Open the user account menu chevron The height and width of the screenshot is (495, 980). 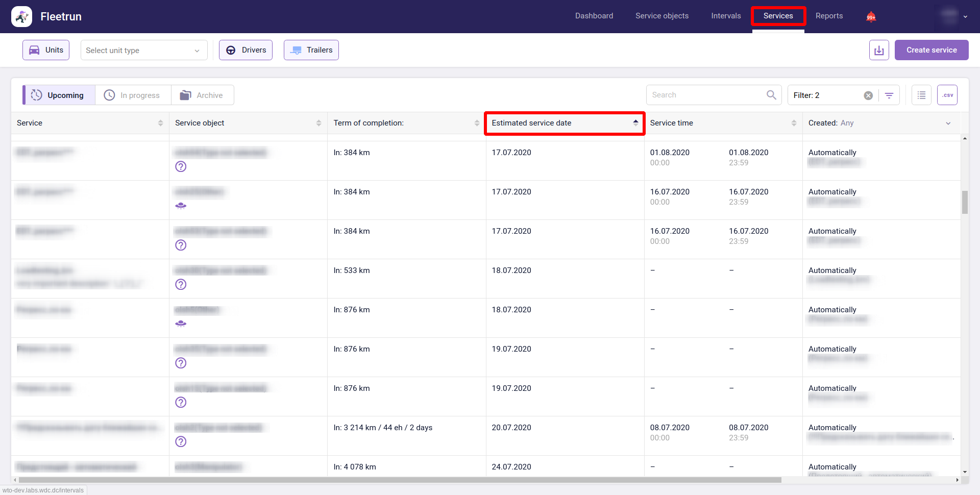click(x=965, y=17)
